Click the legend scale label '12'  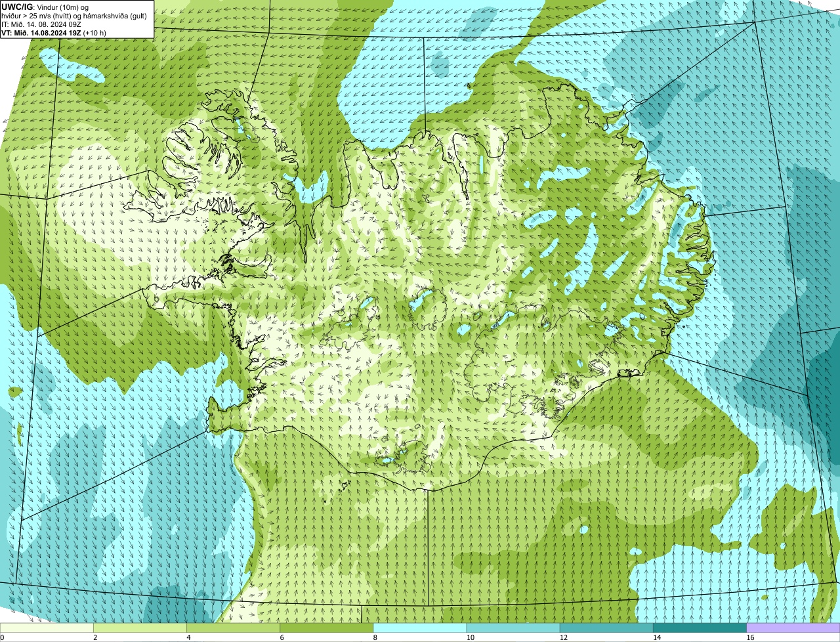click(563, 637)
